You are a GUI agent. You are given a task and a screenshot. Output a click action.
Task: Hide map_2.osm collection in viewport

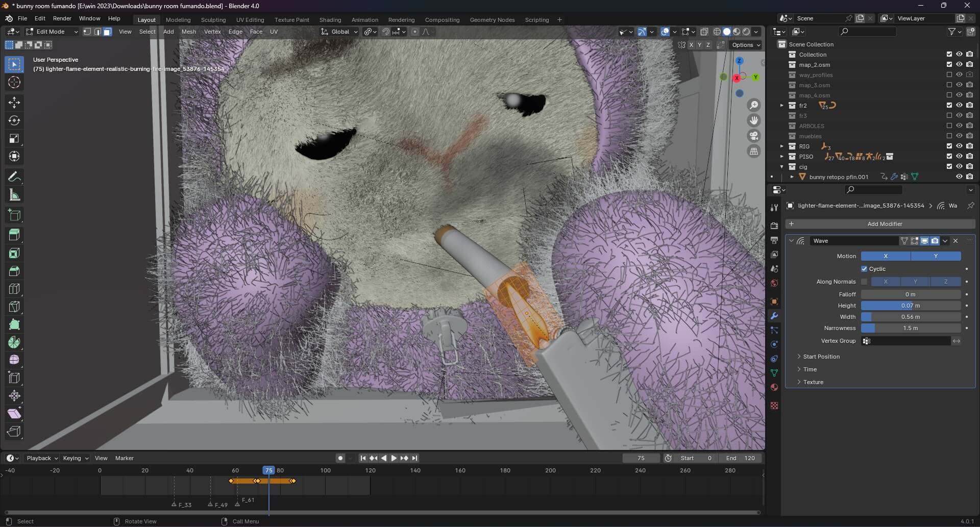click(959, 65)
